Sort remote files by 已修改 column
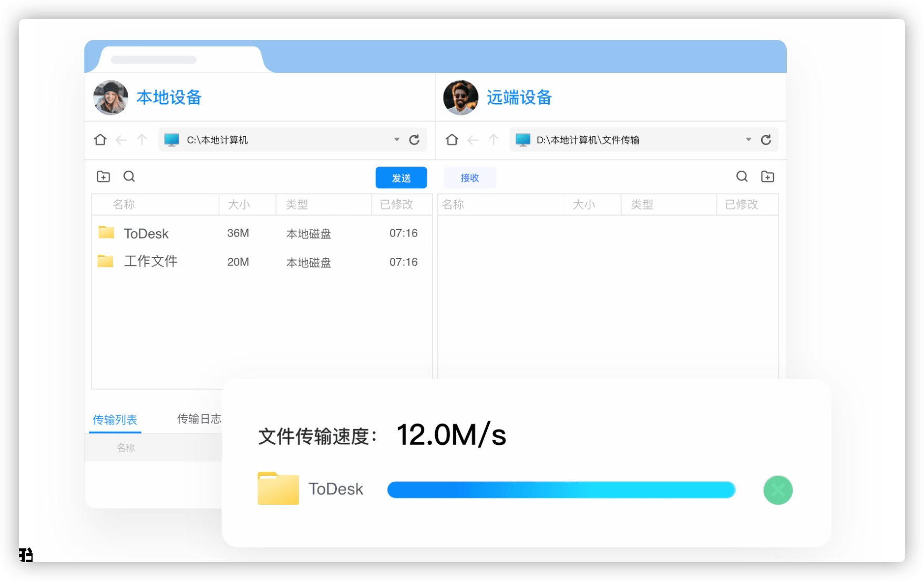Image resolution: width=924 pixels, height=581 pixels. [x=742, y=205]
